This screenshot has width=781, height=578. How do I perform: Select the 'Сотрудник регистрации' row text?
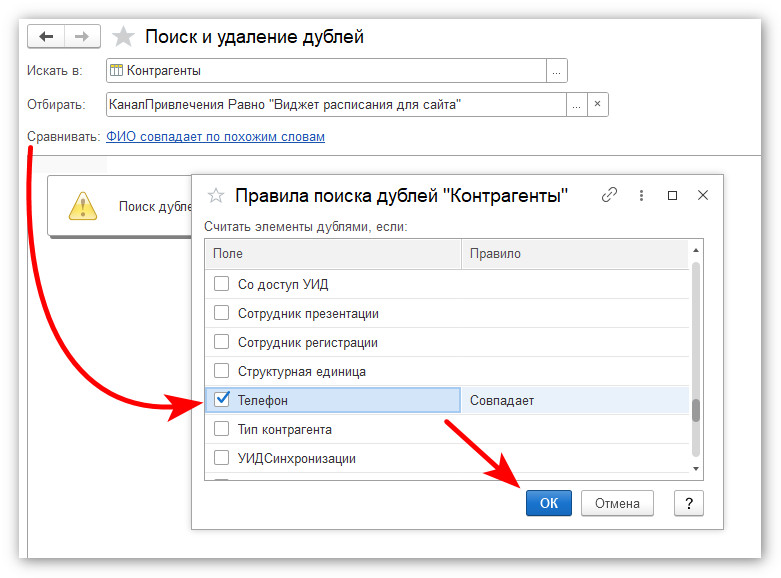pos(308,342)
